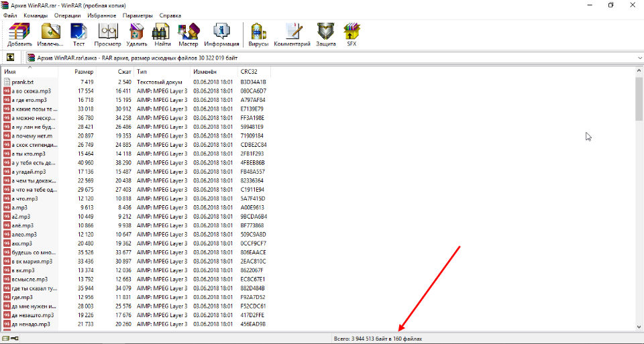Viewport: 644px width, 344px height.
Task: Click the Добавить (Add) toolbar icon
Action: [x=19, y=34]
